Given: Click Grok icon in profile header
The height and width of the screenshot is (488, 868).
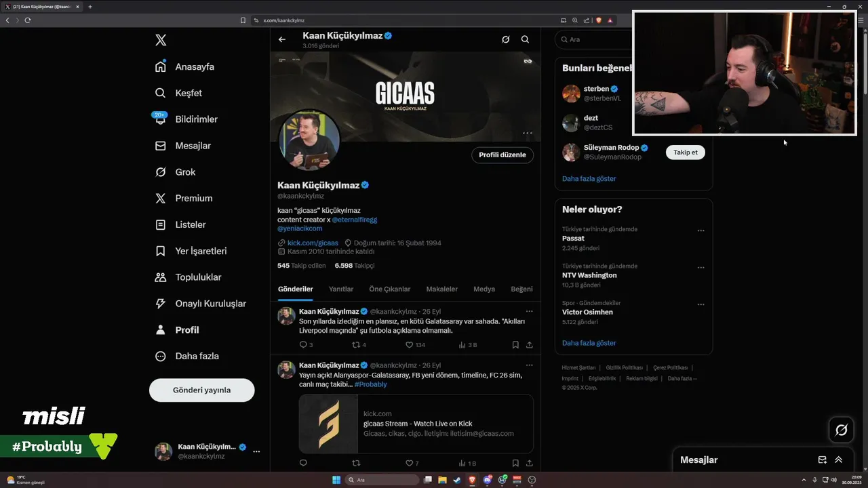Looking at the screenshot, I should 505,39.
